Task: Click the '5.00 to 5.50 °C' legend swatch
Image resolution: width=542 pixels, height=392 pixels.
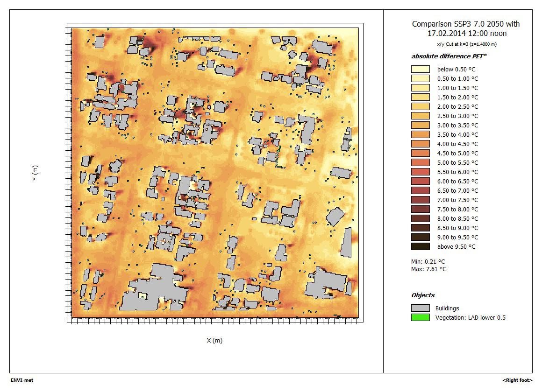Action: coord(421,162)
